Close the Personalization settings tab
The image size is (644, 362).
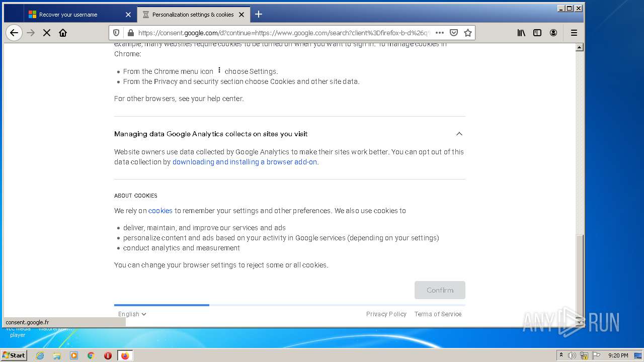click(x=241, y=15)
